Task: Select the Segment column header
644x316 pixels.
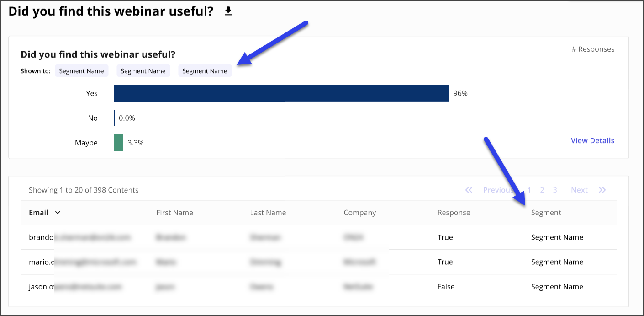Action: (x=546, y=213)
